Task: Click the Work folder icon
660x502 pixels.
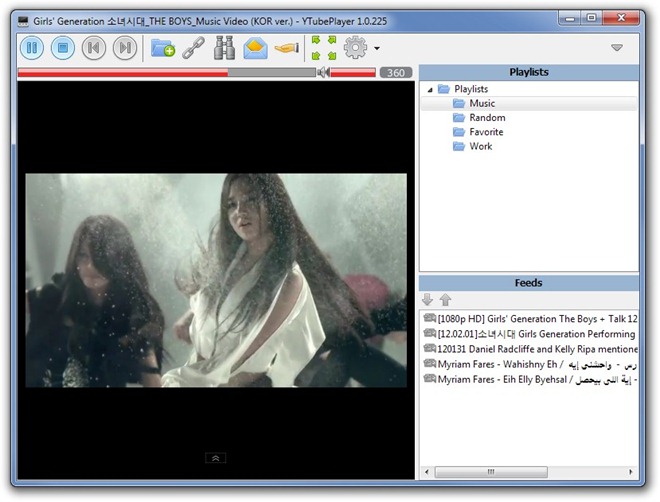Action: tap(459, 146)
